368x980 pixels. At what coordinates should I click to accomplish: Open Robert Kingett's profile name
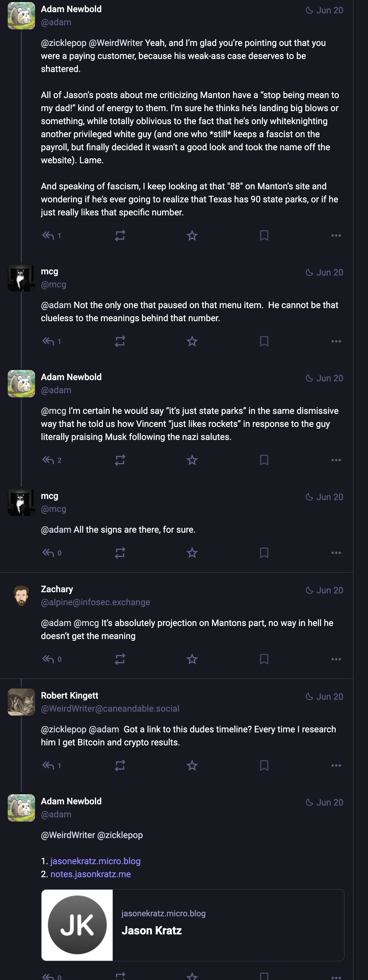click(69, 695)
